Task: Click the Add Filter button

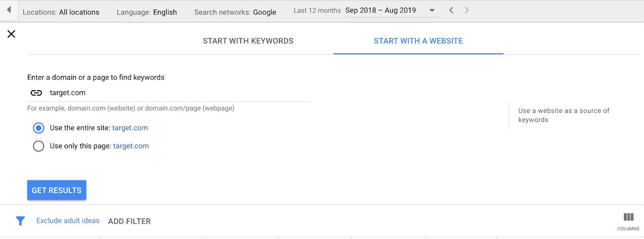Action: pyautogui.click(x=129, y=221)
